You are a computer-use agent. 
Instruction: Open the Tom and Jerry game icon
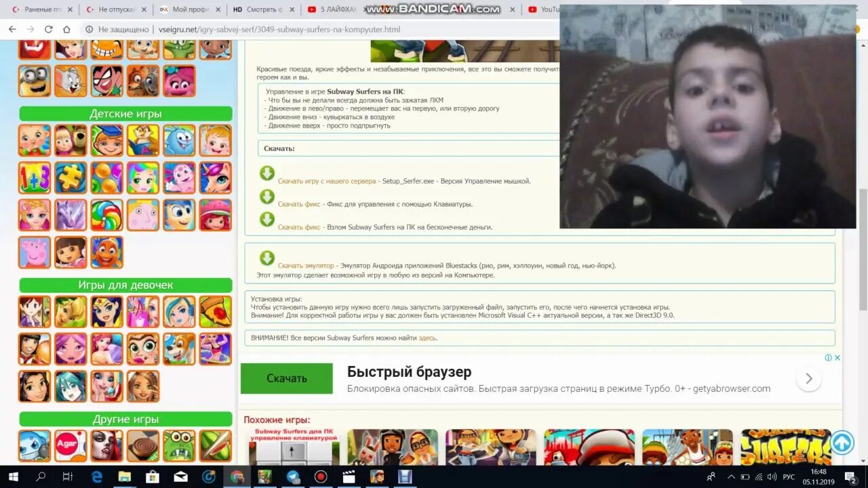pyautogui.click(x=71, y=81)
